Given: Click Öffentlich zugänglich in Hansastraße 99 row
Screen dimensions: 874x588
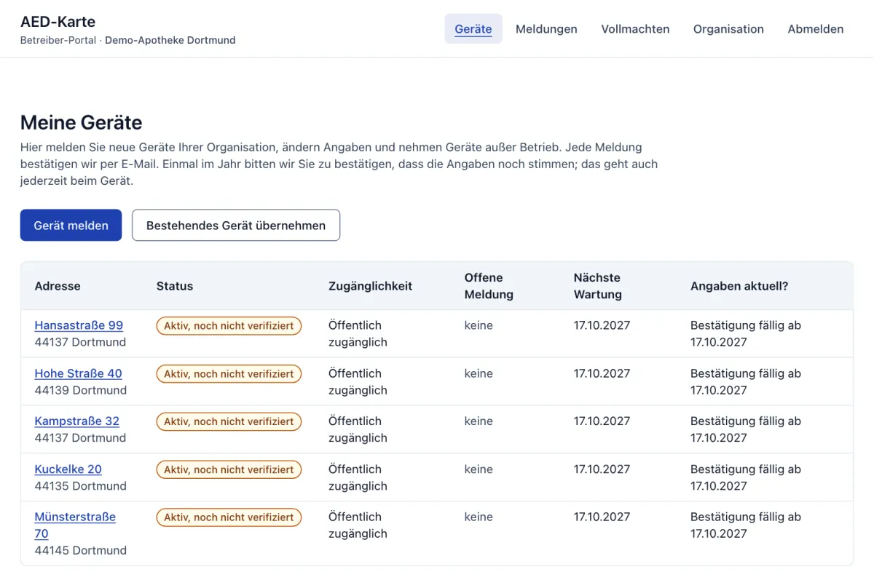Looking at the screenshot, I should [x=358, y=333].
